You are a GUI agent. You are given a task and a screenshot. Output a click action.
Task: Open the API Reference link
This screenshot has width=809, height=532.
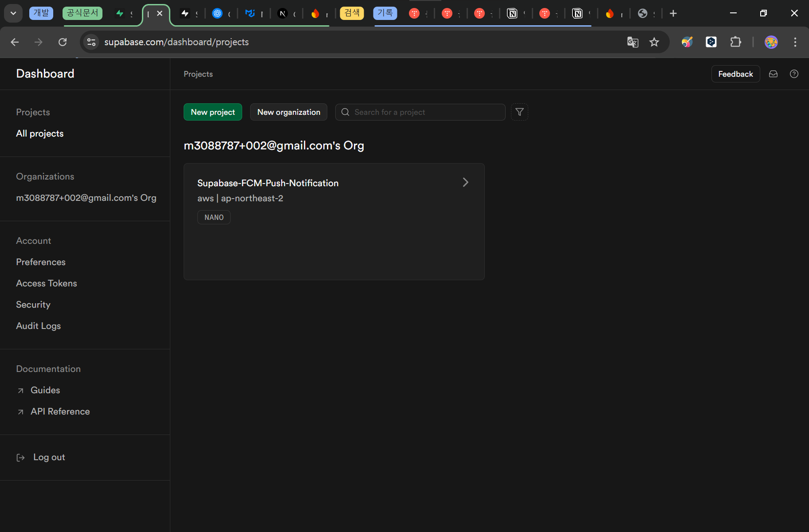(x=60, y=411)
